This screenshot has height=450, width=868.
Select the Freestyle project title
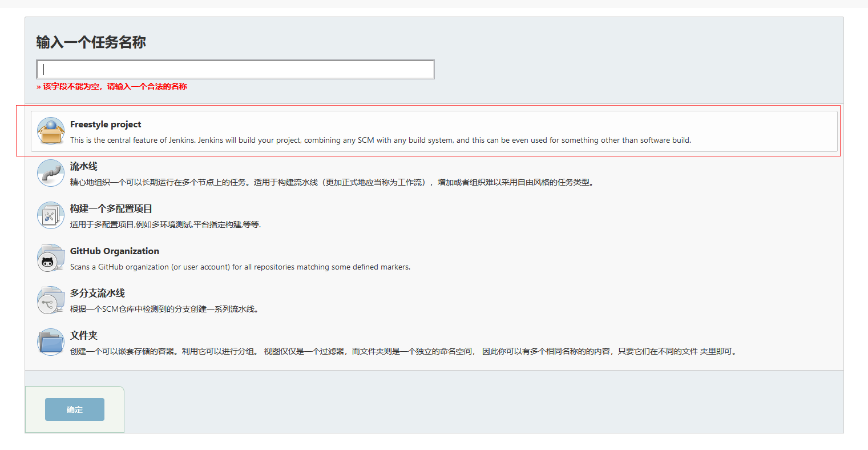(x=106, y=124)
